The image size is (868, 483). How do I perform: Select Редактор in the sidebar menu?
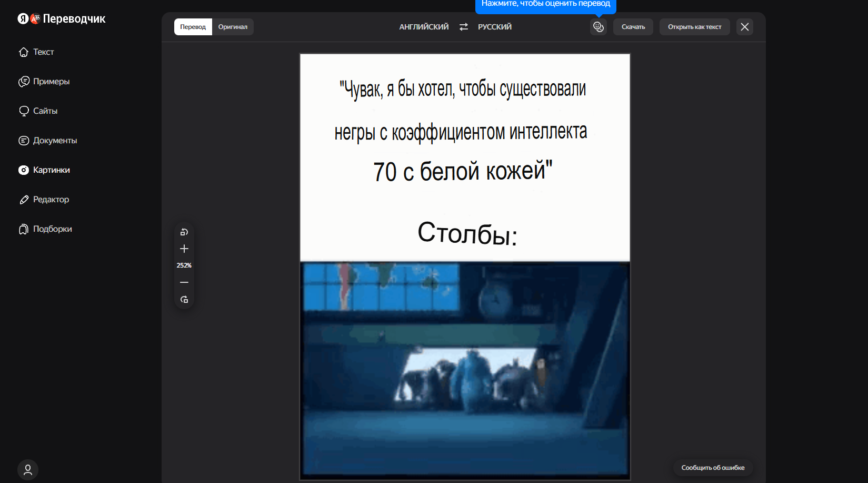click(x=51, y=200)
